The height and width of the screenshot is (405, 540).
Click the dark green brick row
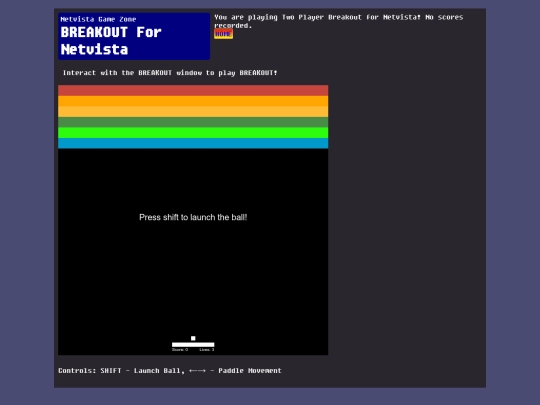pyautogui.click(x=193, y=122)
